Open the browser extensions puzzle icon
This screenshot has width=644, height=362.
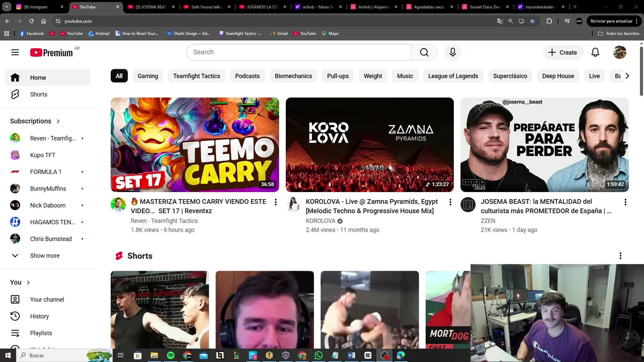click(x=549, y=21)
